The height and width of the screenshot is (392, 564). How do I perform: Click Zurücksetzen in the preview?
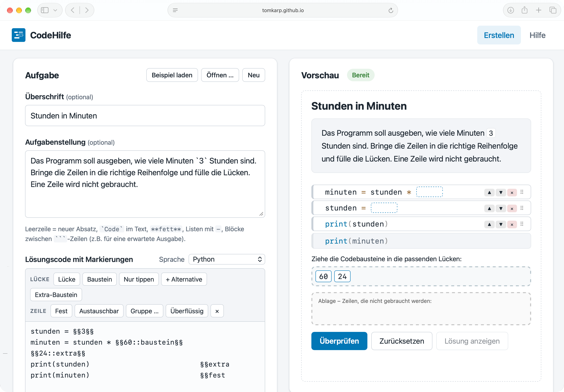[402, 341]
